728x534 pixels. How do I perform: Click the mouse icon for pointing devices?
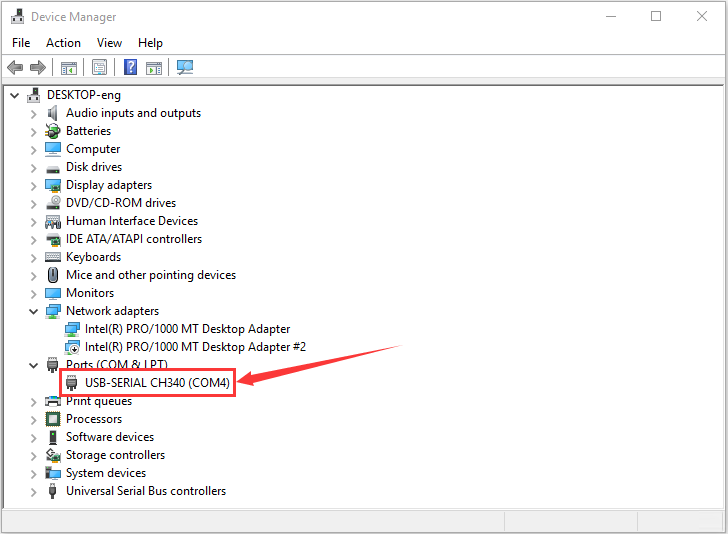53,275
